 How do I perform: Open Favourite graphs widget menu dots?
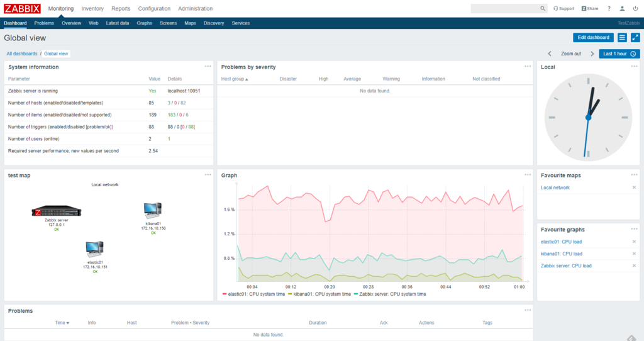pos(634,229)
